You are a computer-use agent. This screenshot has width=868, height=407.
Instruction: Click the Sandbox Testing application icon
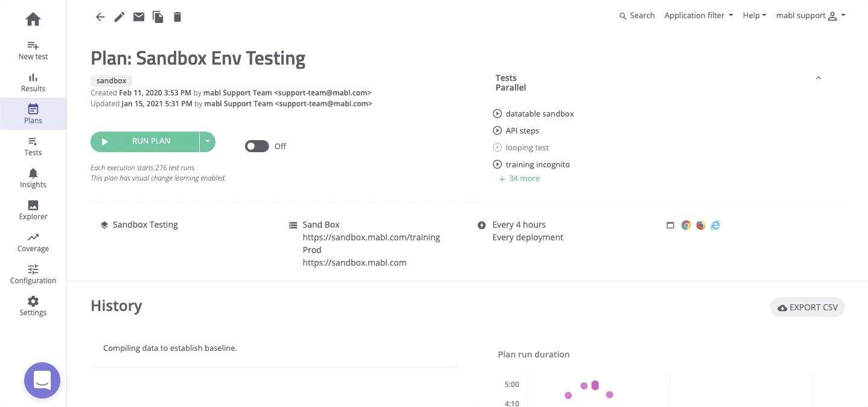[104, 225]
